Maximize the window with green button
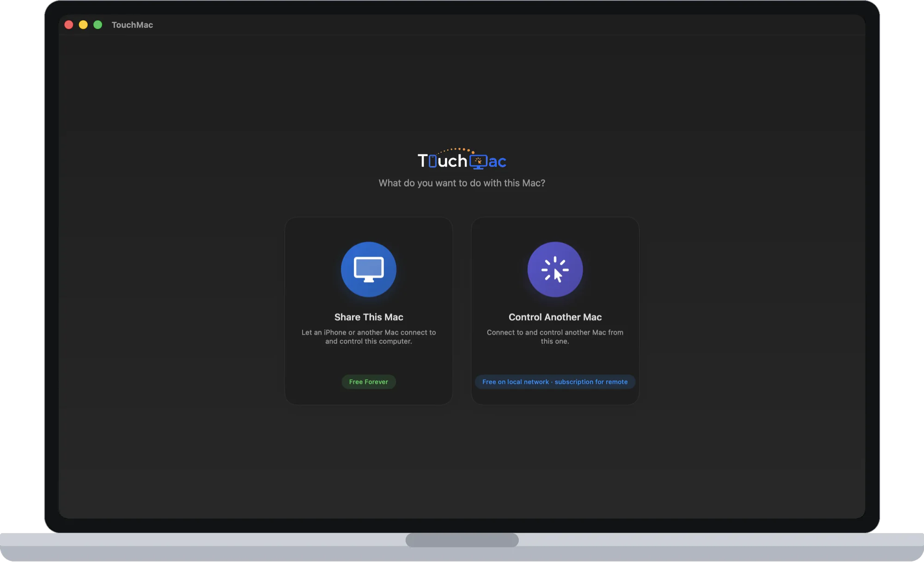Viewport: 924px width, 565px height. click(98, 25)
